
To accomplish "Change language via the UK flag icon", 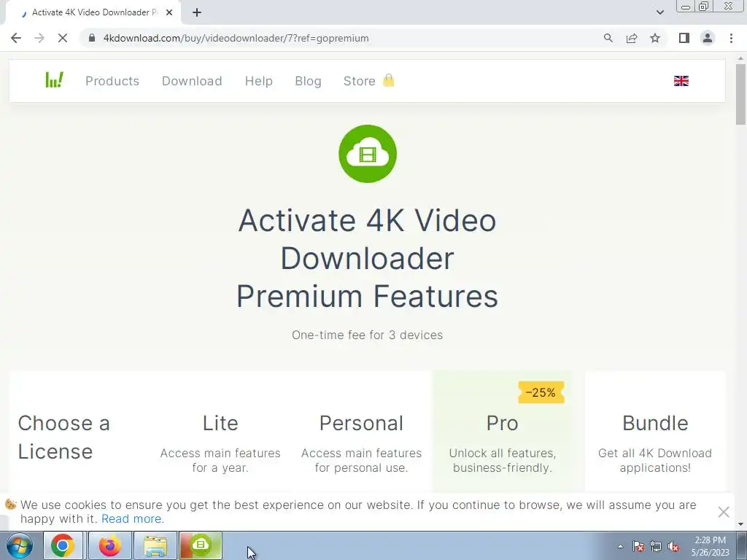I will click(681, 81).
